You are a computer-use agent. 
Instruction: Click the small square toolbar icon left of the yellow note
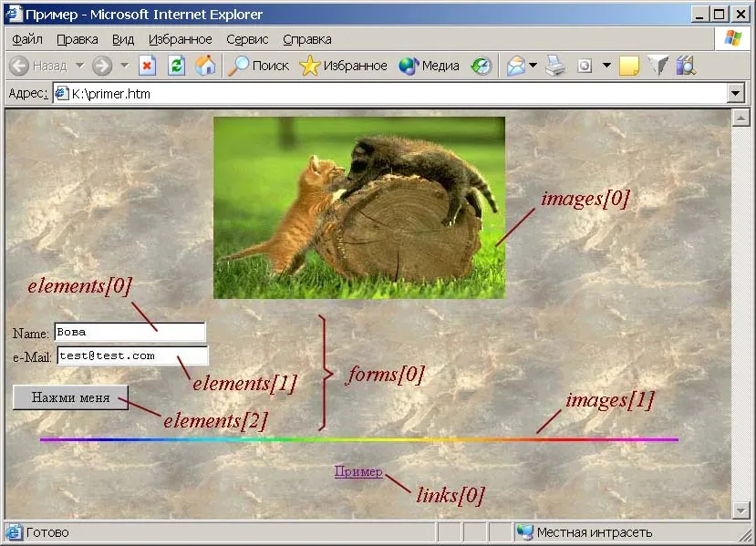coord(585,66)
